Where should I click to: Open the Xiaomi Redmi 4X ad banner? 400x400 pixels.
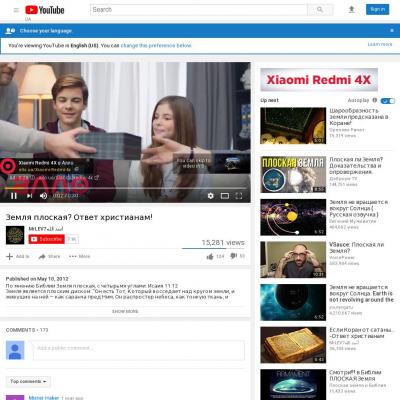319,80
